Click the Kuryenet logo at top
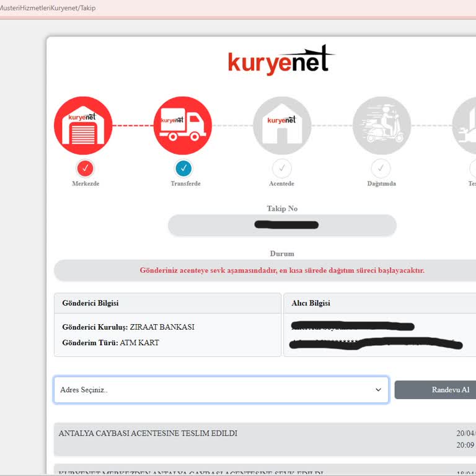Screen dimensions: 476x476 click(281, 60)
